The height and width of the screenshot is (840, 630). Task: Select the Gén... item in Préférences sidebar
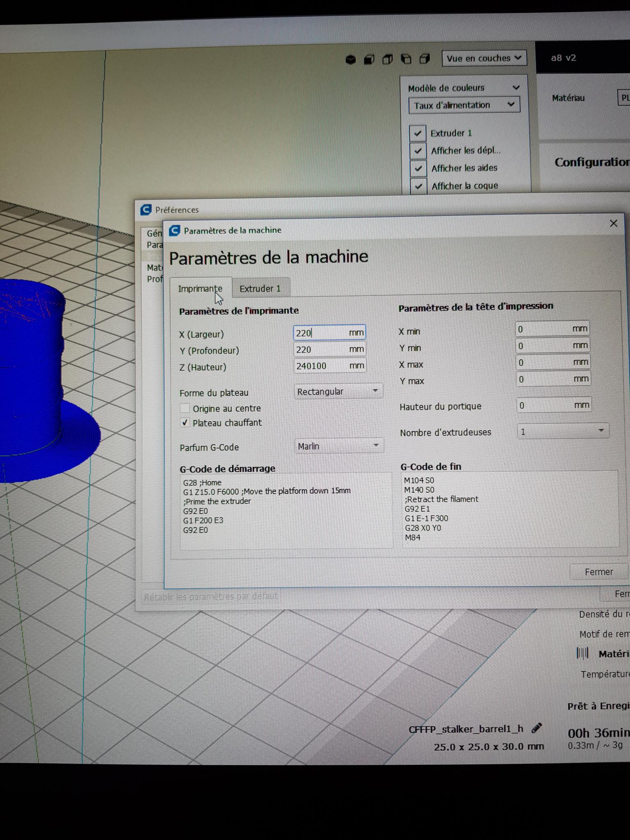point(154,233)
